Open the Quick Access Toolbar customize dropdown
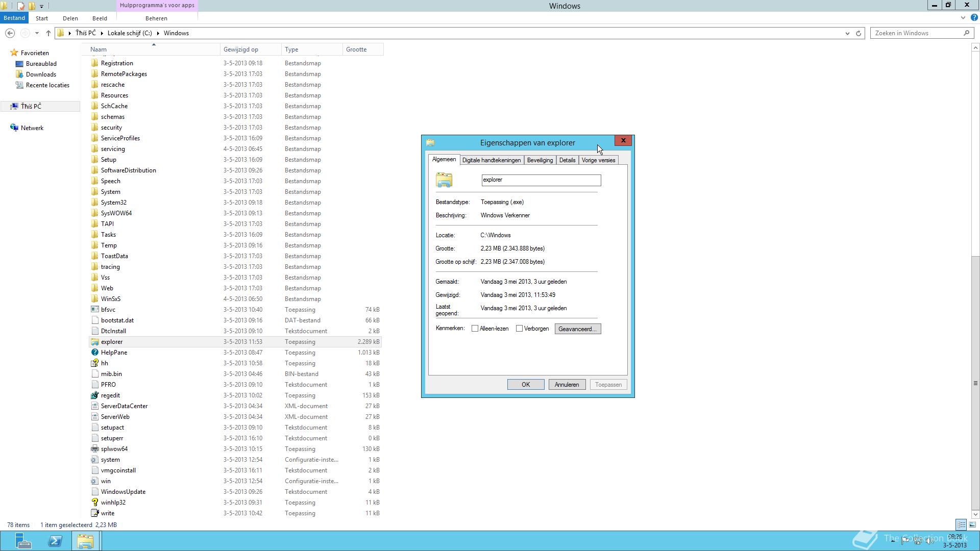Image resolution: width=980 pixels, height=551 pixels. (41, 6)
